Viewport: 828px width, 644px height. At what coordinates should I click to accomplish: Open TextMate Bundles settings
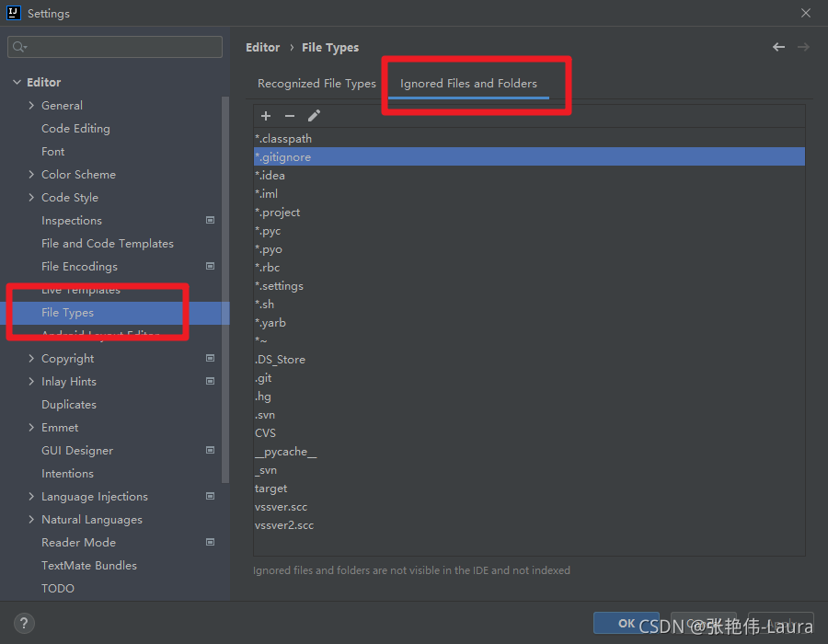point(88,566)
